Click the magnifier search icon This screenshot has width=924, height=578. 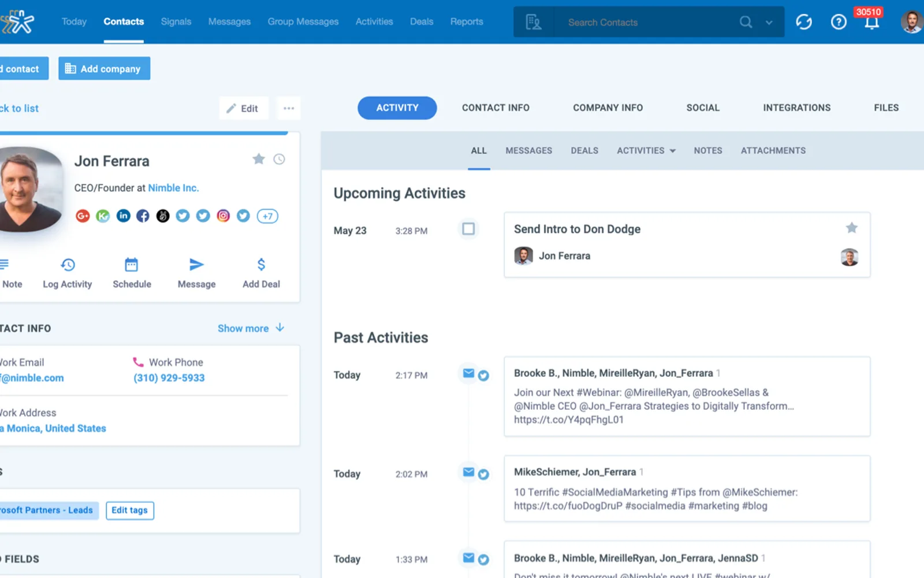coord(746,22)
